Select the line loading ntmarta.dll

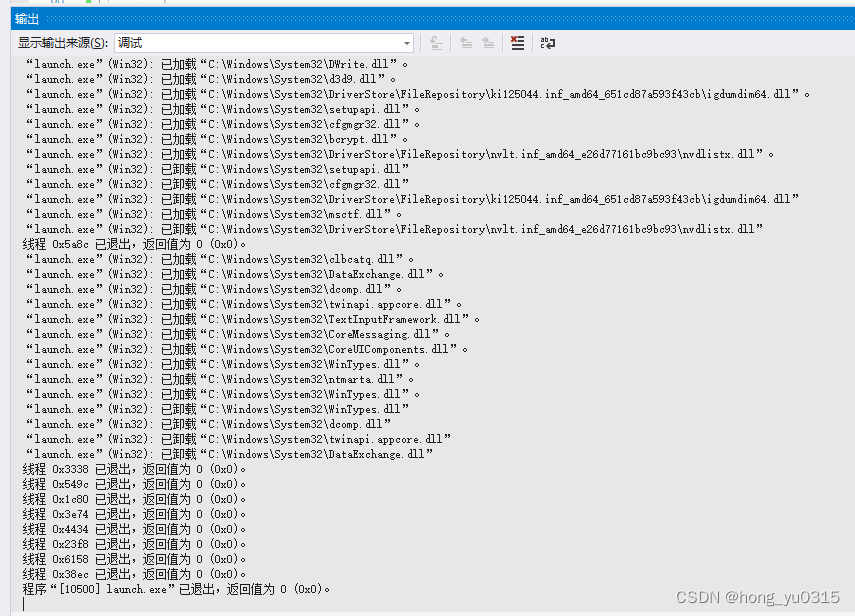[219, 379]
